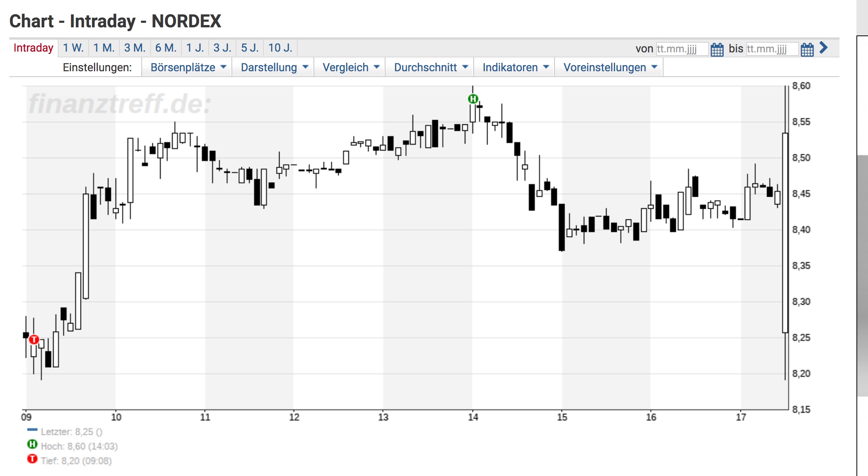Click the blue arrow to apply date range

coord(823,48)
